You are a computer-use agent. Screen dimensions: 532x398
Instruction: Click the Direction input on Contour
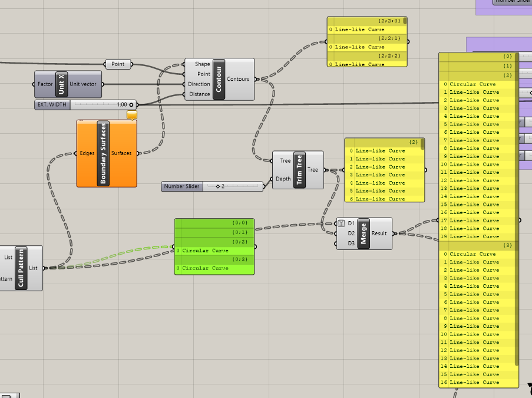tap(199, 84)
